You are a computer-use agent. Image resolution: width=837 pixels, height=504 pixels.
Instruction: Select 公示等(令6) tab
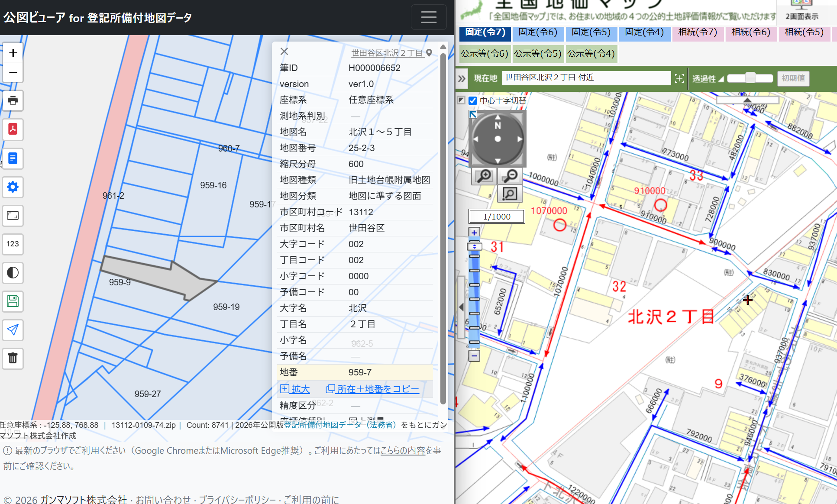coord(485,54)
